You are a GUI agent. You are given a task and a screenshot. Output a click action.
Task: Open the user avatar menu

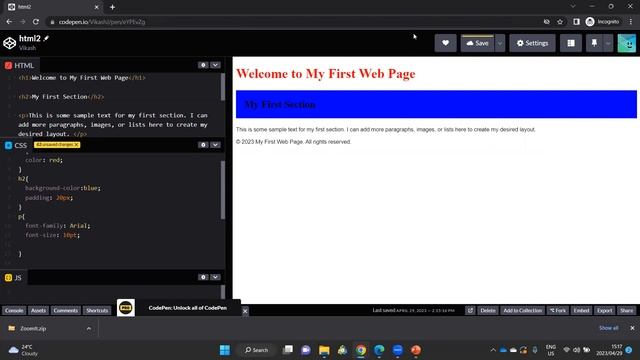[627, 43]
